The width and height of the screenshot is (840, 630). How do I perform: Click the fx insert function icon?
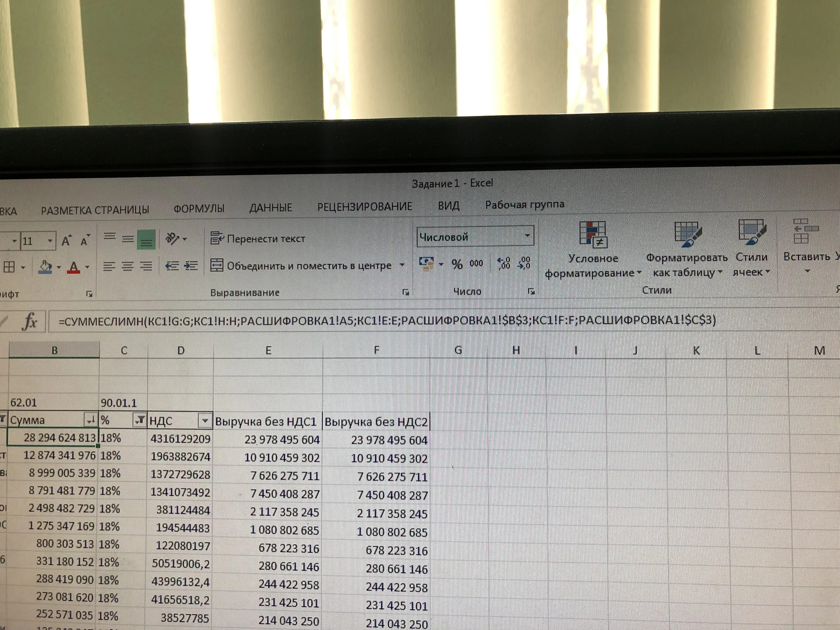pyautogui.click(x=29, y=322)
